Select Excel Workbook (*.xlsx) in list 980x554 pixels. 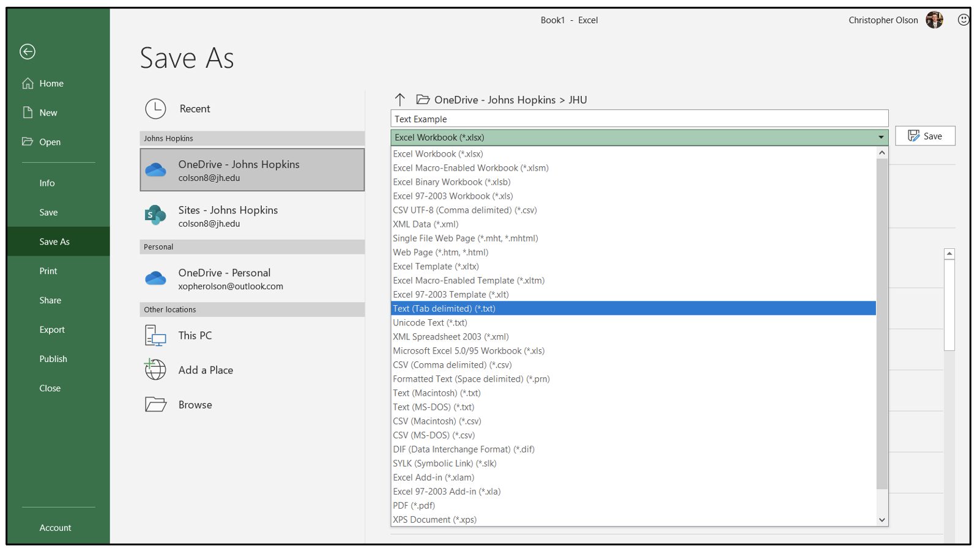(633, 153)
